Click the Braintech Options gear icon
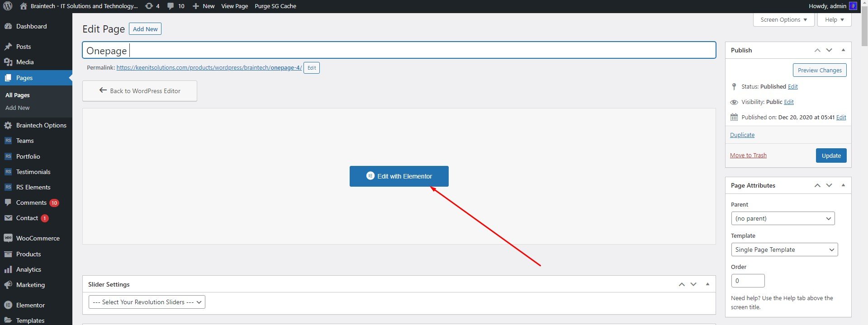Viewport: 868px width, 325px height. pos(8,125)
